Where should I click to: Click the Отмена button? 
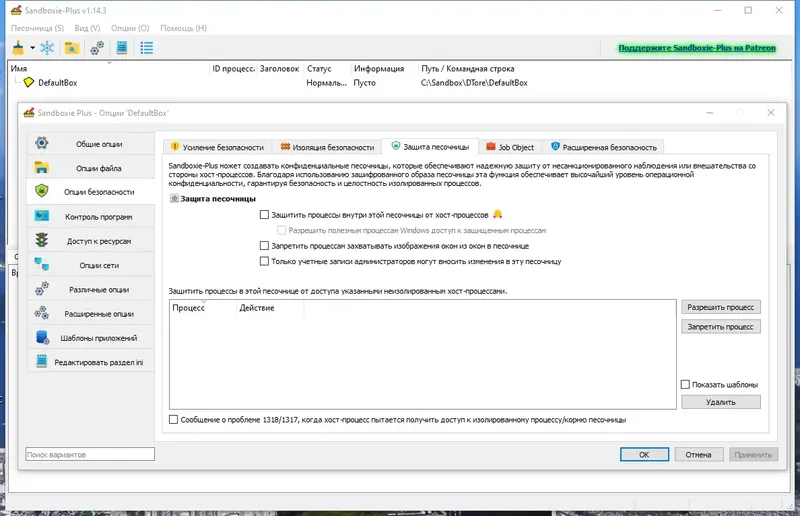[x=698, y=454]
